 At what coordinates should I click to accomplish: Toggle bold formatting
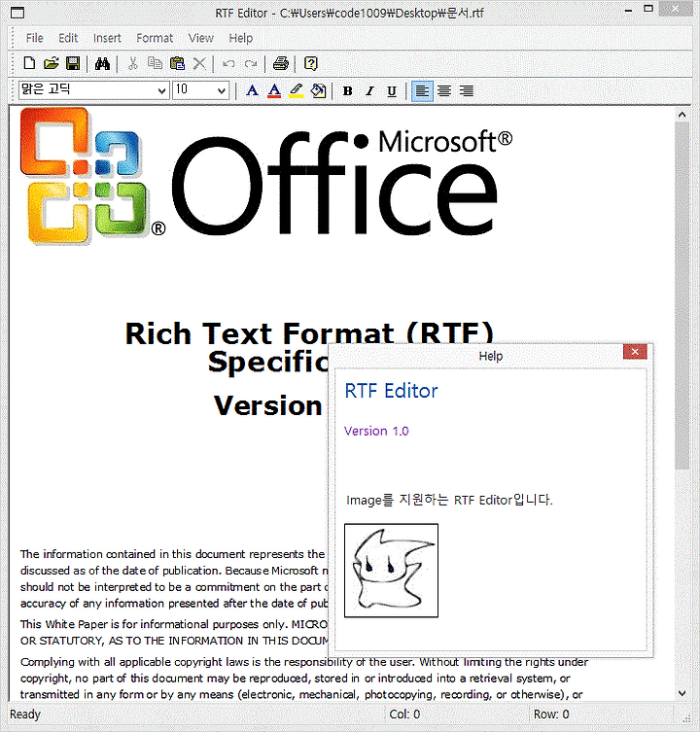pos(347,91)
